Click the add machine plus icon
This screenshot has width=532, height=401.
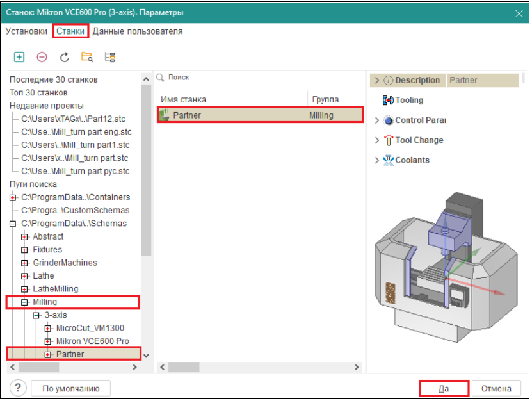[x=19, y=57]
